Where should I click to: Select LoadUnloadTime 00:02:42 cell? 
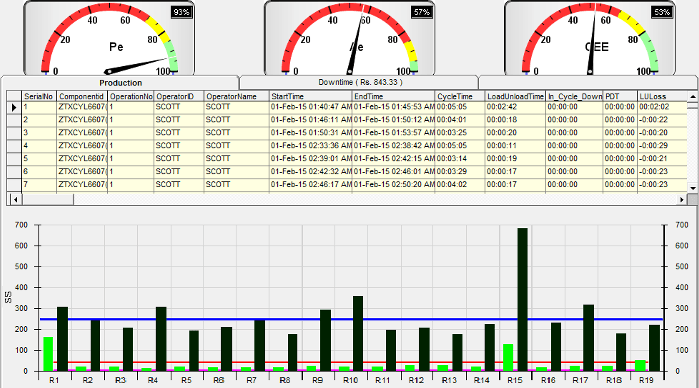point(515,107)
